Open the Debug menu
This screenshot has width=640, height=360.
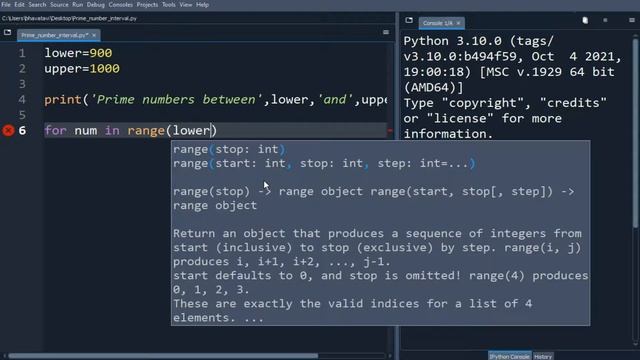[x=96, y=5]
